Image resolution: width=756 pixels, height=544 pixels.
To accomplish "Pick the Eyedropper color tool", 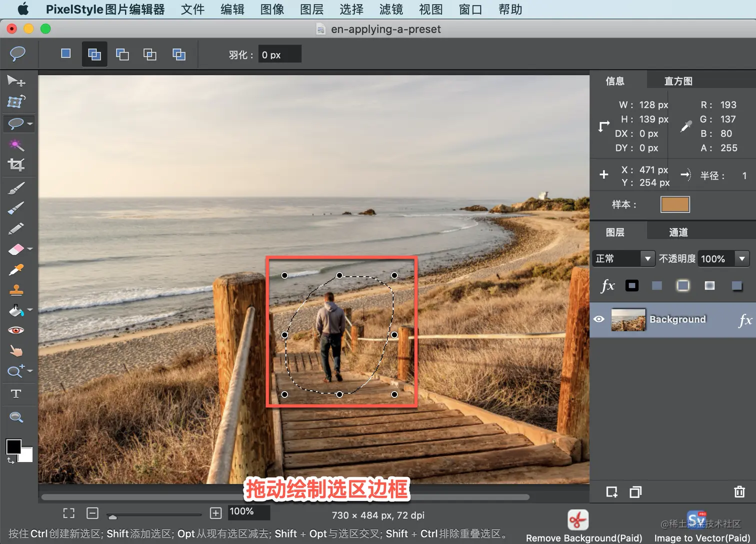I will pos(16,269).
